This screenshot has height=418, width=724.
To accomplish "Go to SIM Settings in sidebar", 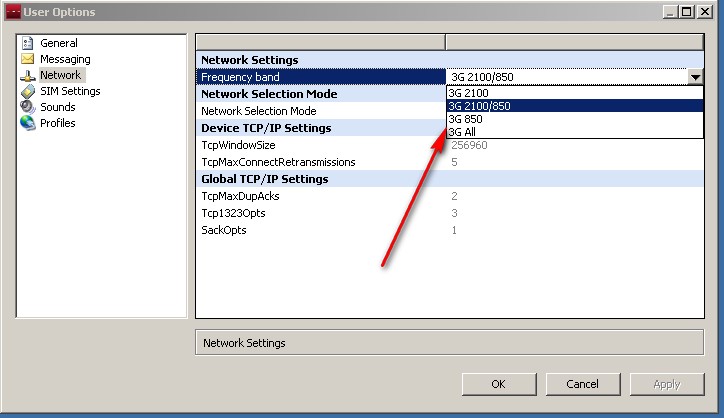I will click(70, 91).
